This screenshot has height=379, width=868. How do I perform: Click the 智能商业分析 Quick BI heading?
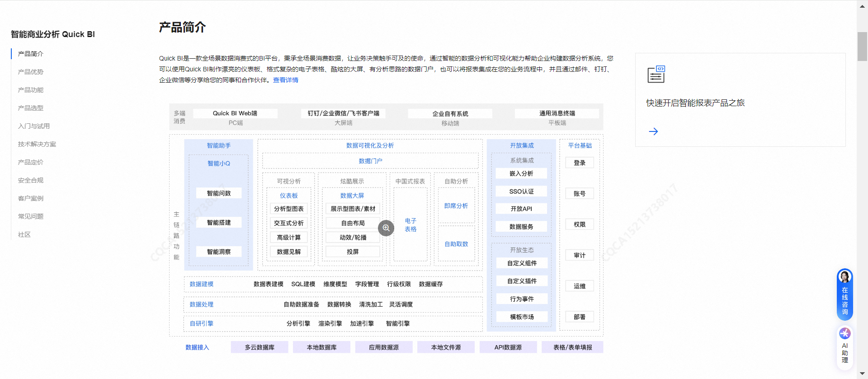click(x=53, y=34)
